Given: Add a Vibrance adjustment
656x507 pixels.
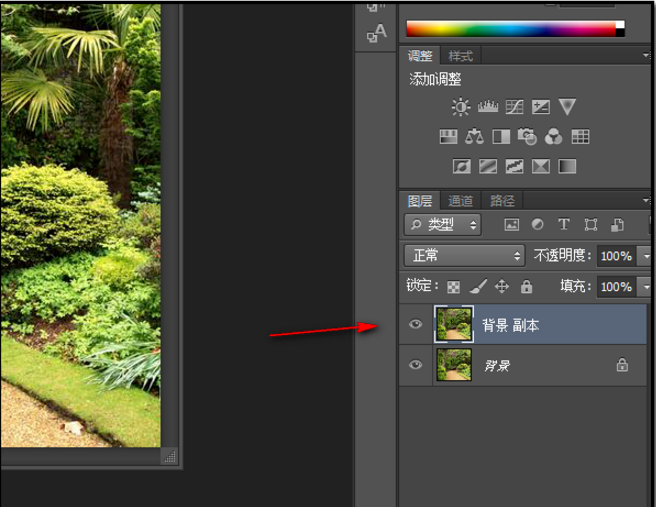Looking at the screenshot, I should (567, 107).
